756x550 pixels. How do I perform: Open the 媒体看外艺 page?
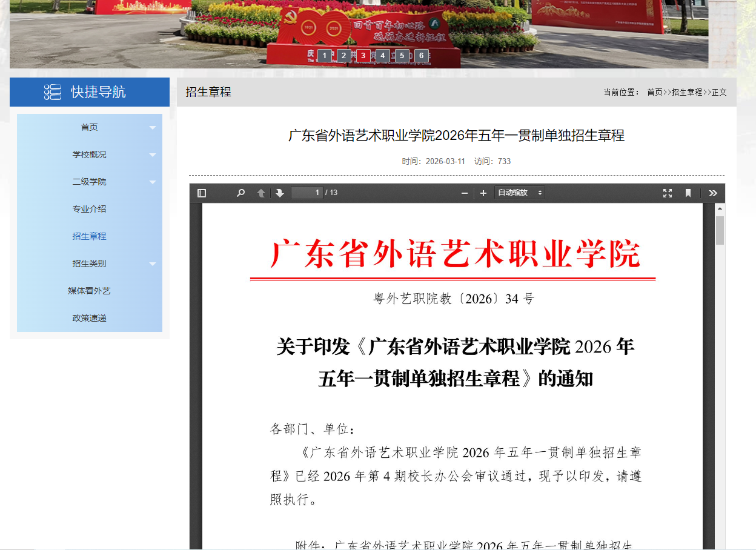[89, 291]
